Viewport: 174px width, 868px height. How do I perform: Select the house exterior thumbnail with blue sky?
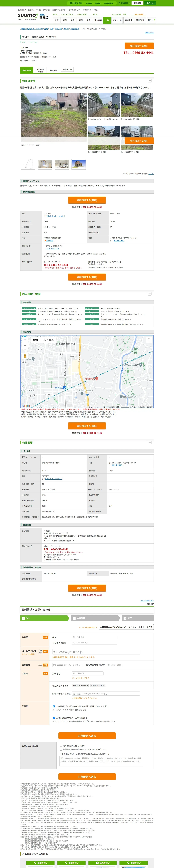coord(79,164)
